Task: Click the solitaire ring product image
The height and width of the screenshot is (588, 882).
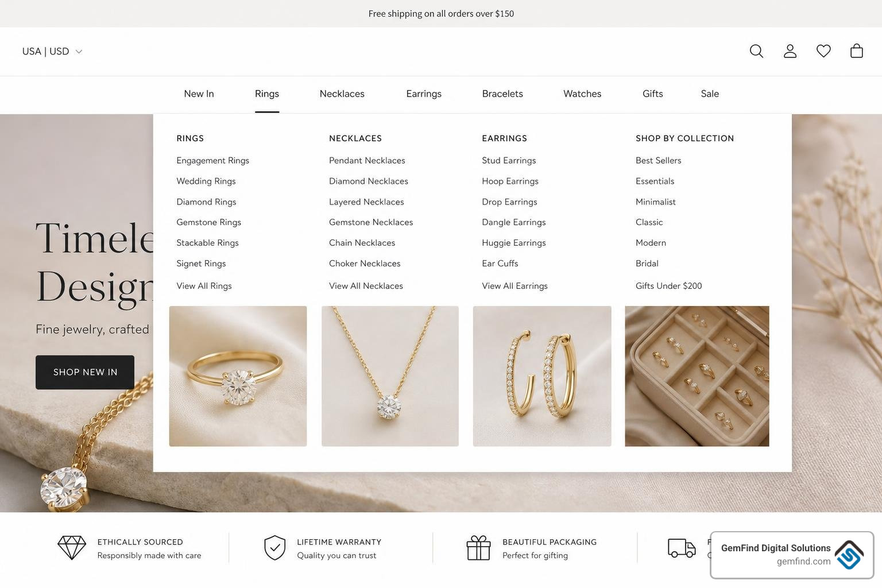Action: (x=238, y=376)
